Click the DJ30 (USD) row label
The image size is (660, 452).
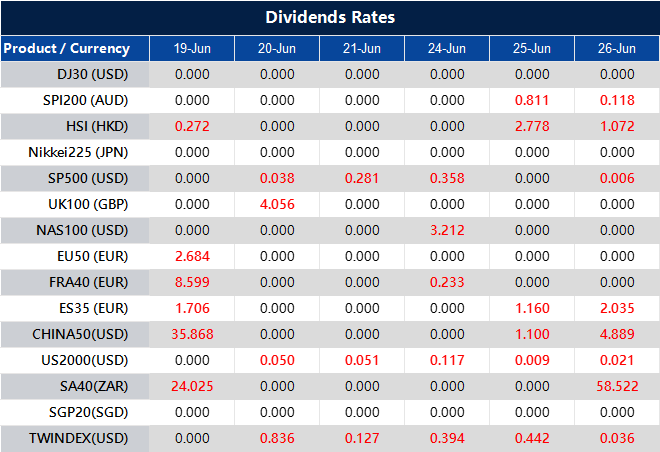click(94, 74)
